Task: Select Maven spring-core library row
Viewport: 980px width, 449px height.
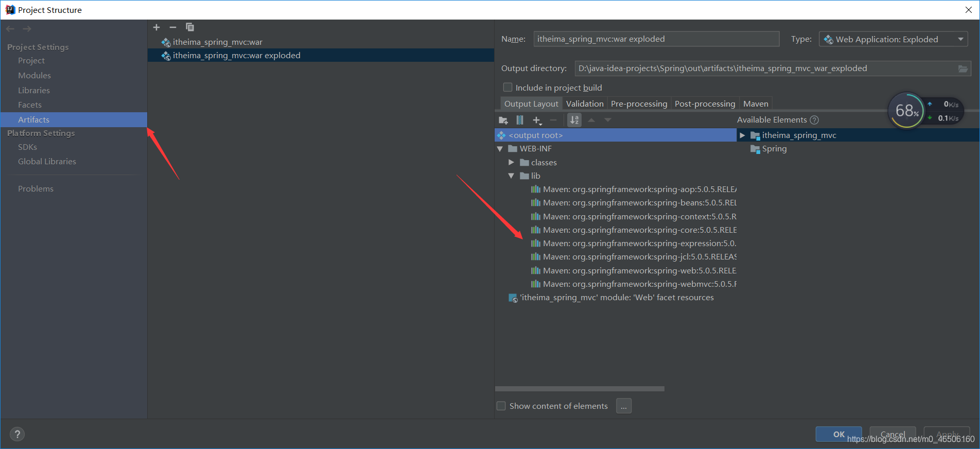Action: 634,230
